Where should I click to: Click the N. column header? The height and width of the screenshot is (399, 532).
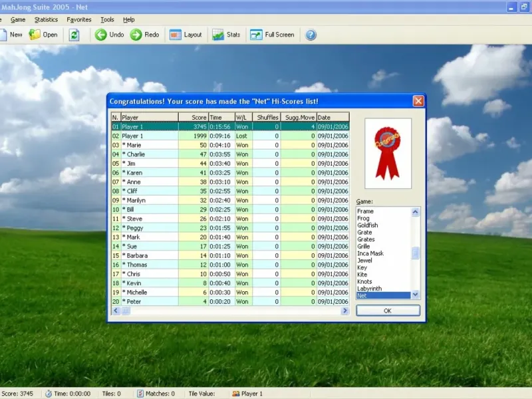[x=116, y=118]
